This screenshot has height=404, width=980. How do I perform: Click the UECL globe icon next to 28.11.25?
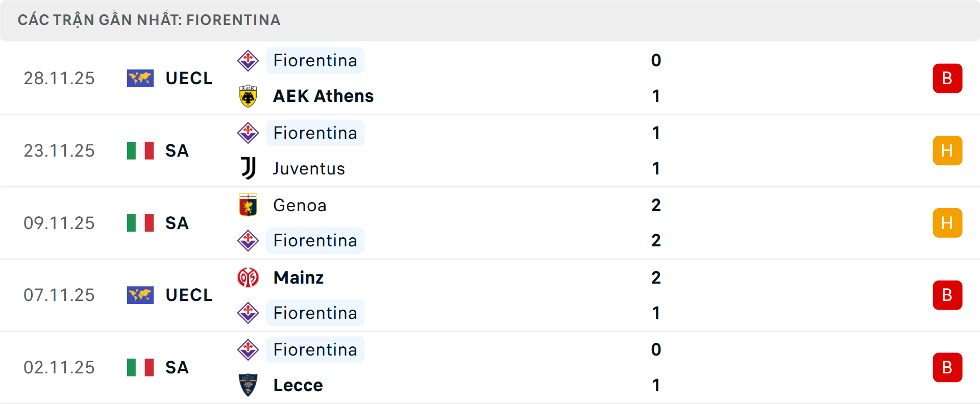pyautogui.click(x=140, y=78)
